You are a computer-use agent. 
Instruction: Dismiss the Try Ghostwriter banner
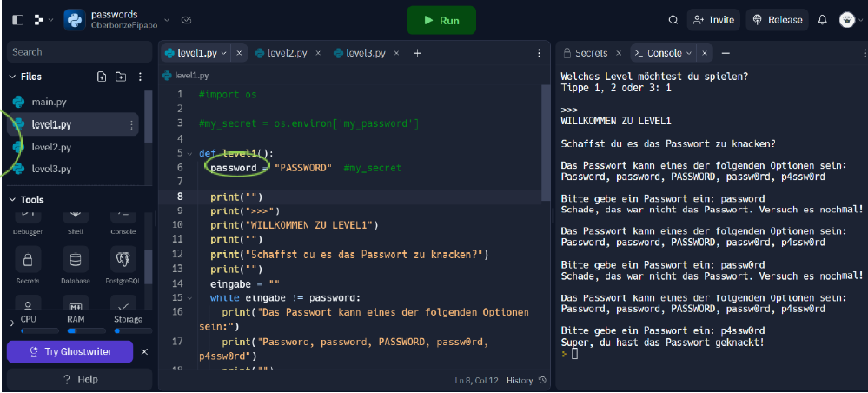145,352
